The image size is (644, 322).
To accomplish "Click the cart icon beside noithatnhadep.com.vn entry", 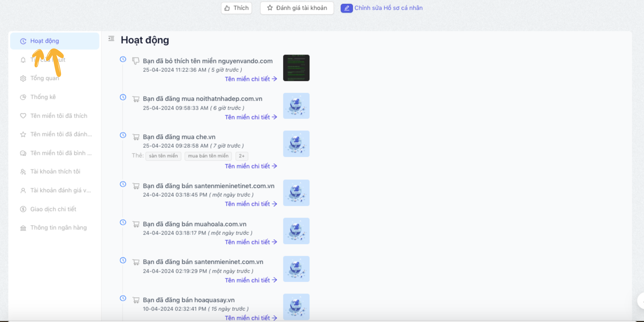I will coord(136,99).
